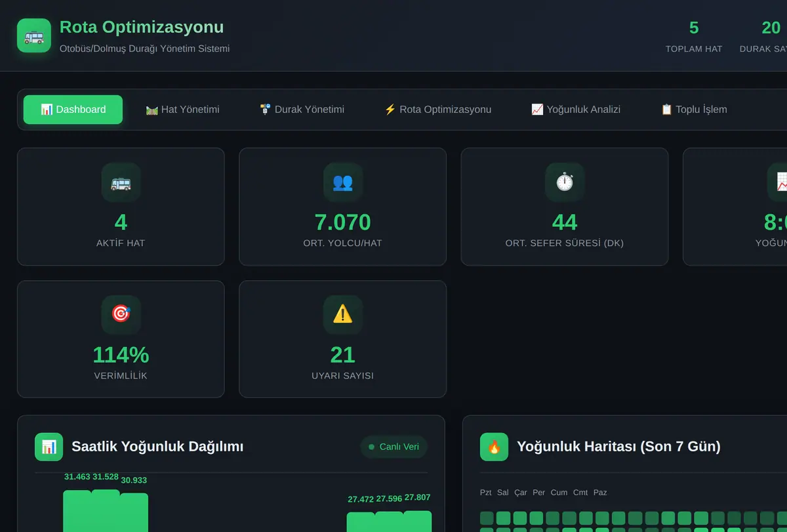Click the bar labeled 31.528
The image size is (787, 532).
106,510
